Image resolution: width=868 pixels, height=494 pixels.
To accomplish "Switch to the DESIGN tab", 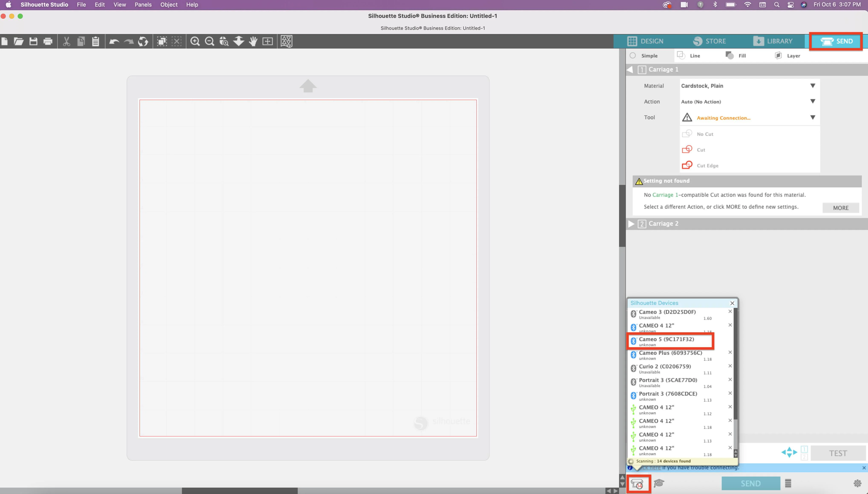I will [x=645, y=41].
